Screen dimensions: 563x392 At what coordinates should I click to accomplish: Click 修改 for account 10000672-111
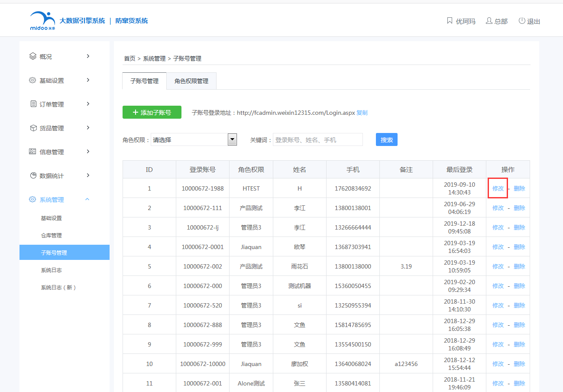tap(498, 208)
